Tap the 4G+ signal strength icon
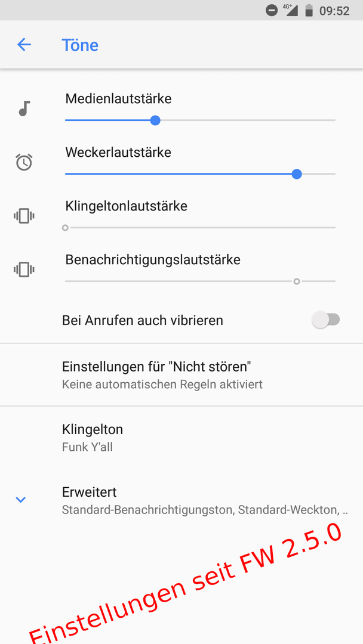 tap(290, 10)
